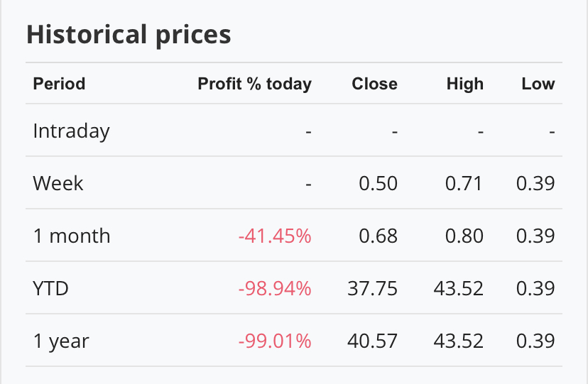Click the -98.94% YTD profit value
The width and height of the screenshot is (588, 384).
[275, 288]
